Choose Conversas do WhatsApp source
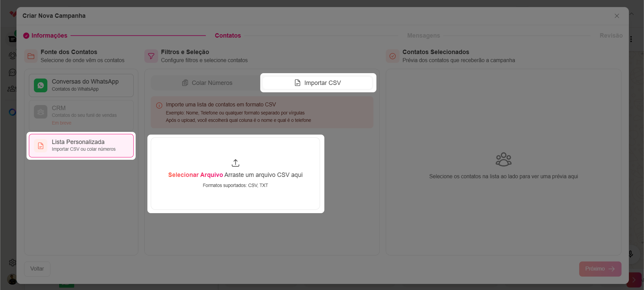644x290 pixels. 81,85
